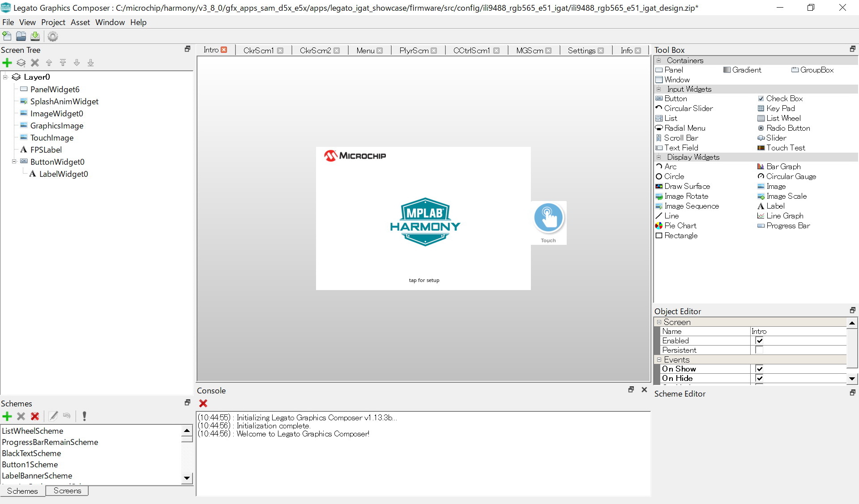
Task: Click the move down arrow in Screen Tree
Action: 77,63
